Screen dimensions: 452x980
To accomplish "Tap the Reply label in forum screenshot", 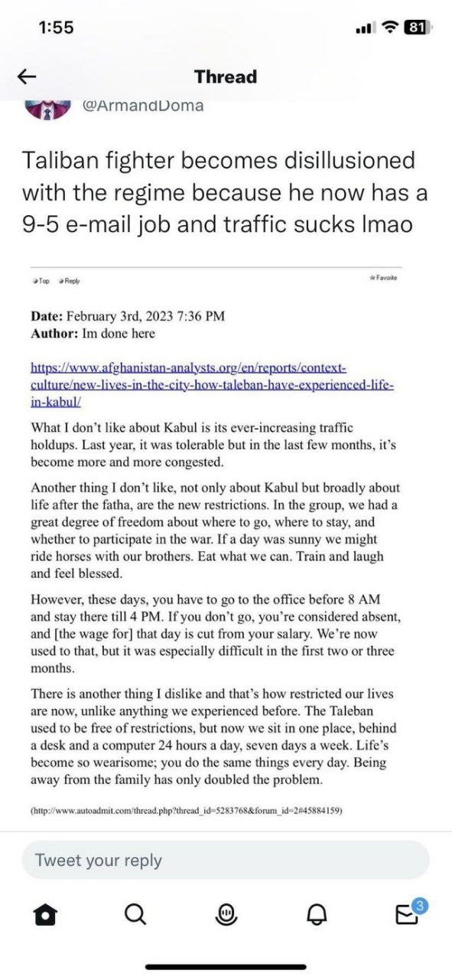I will pyautogui.click(x=70, y=281).
